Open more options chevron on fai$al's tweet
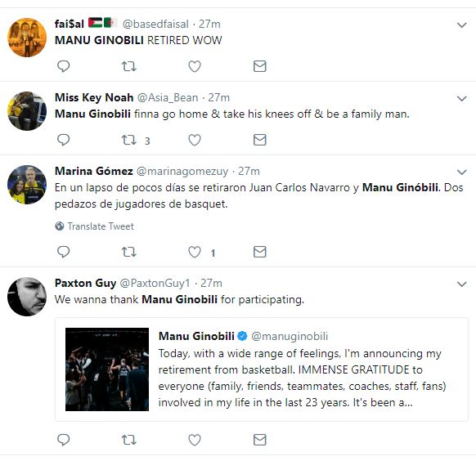476x461 pixels. [x=462, y=25]
